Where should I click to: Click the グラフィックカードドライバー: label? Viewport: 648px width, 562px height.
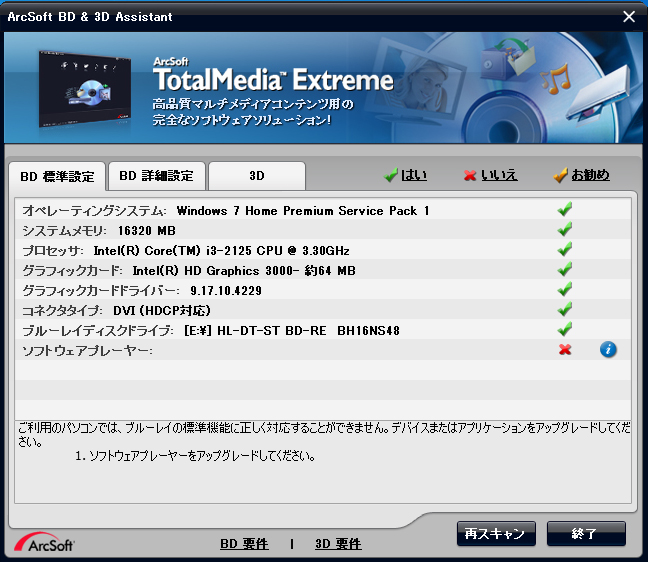point(101,291)
